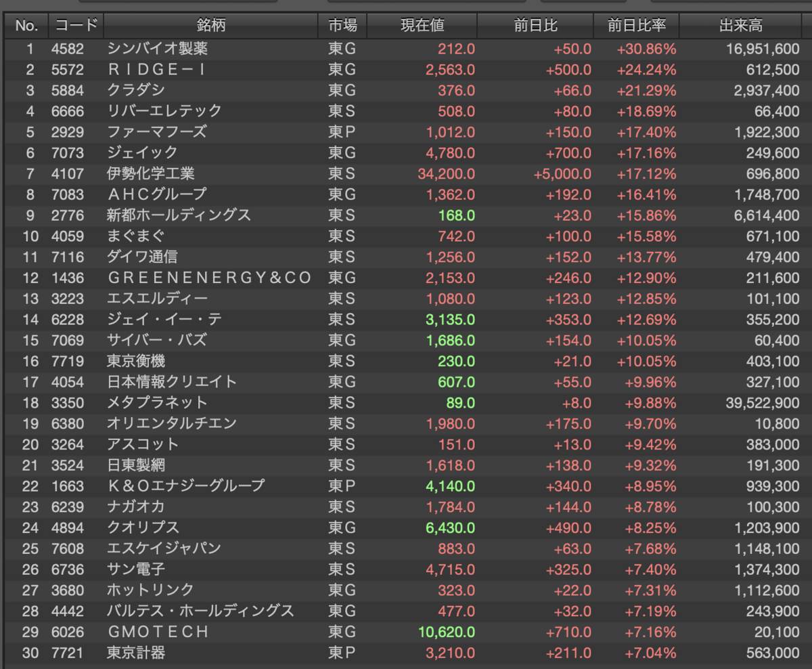The height and width of the screenshot is (669, 812).
Task: Click stock code 5572
Action: pyautogui.click(x=68, y=70)
